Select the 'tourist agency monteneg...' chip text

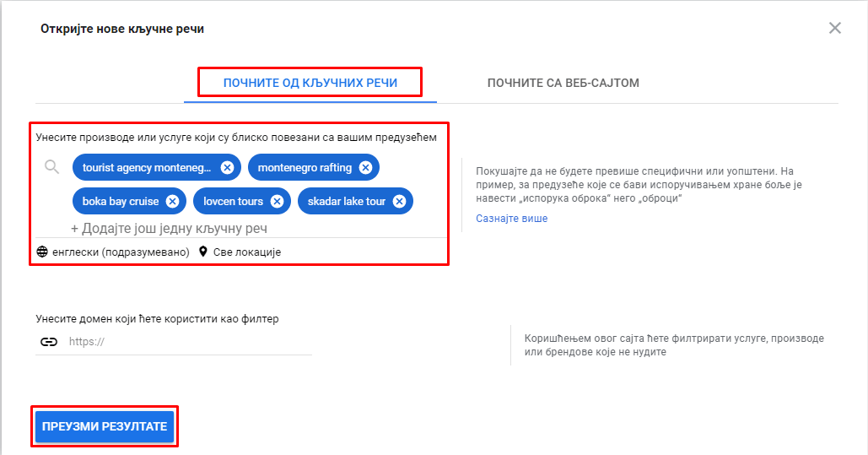pyautogui.click(x=147, y=167)
